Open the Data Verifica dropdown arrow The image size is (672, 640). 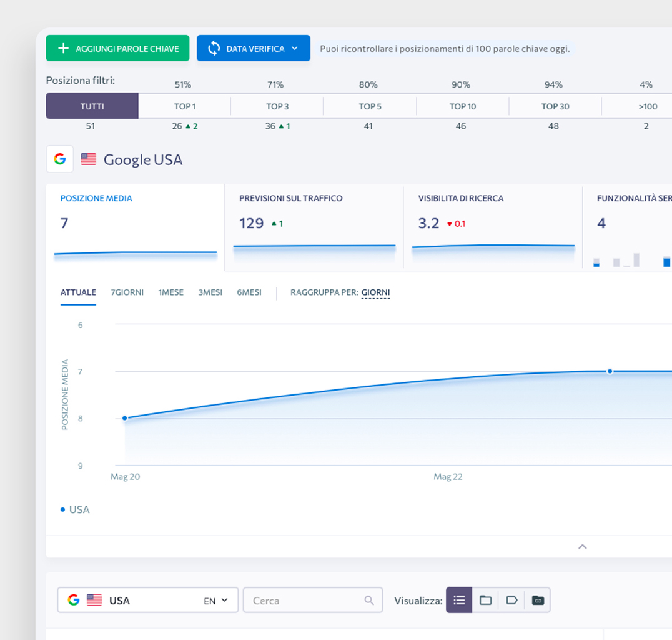(295, 48)
